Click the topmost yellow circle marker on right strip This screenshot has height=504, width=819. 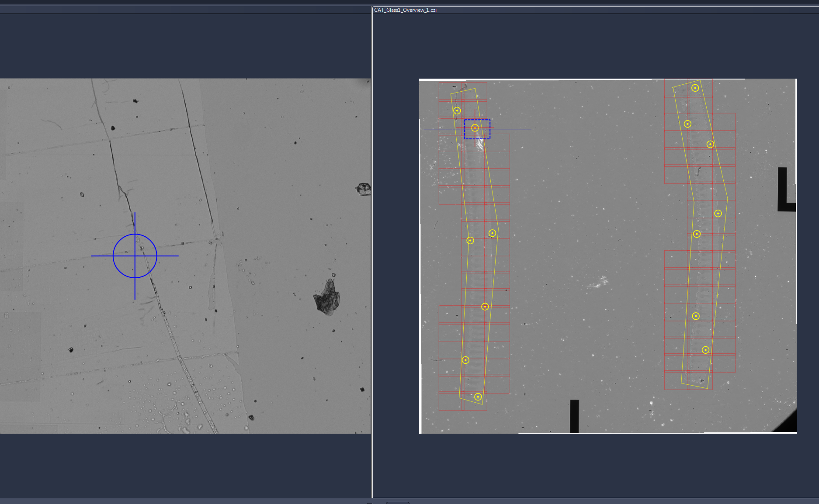click(x=694, y=88)
